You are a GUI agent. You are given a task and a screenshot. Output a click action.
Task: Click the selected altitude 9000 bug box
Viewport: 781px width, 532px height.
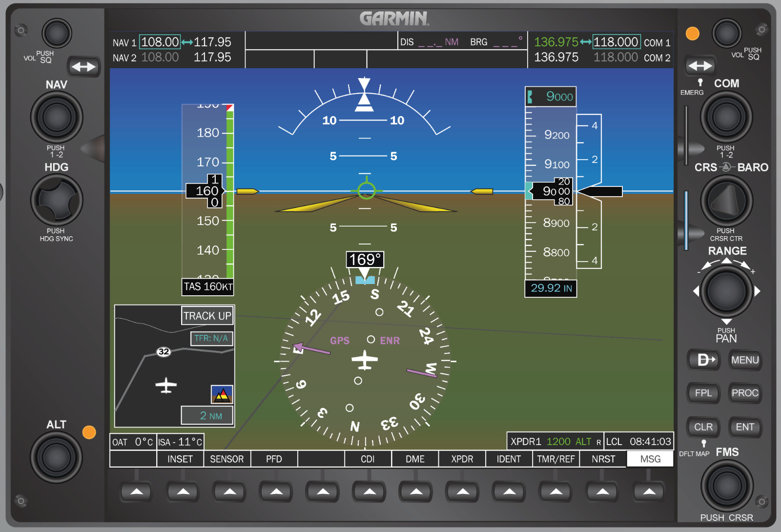(x=551, y=97)
